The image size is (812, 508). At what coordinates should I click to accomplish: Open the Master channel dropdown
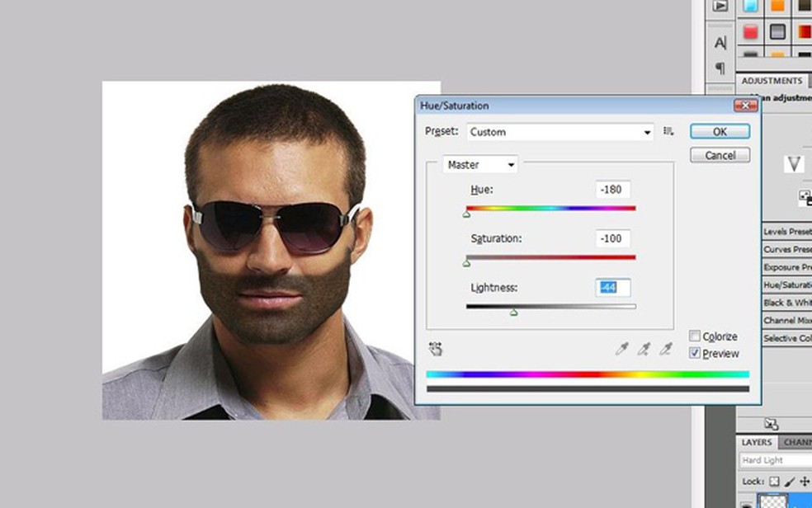(x=480, y=164)
